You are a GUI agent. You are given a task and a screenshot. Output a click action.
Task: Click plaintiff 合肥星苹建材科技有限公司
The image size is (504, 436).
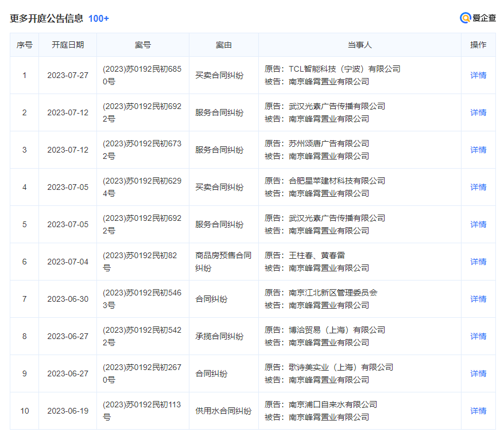pos(336,181)
